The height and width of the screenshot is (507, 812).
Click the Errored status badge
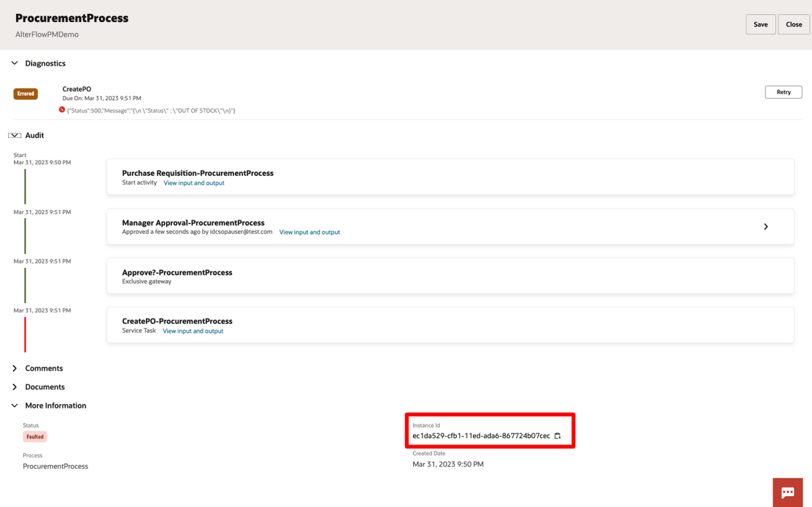[25, 93]
